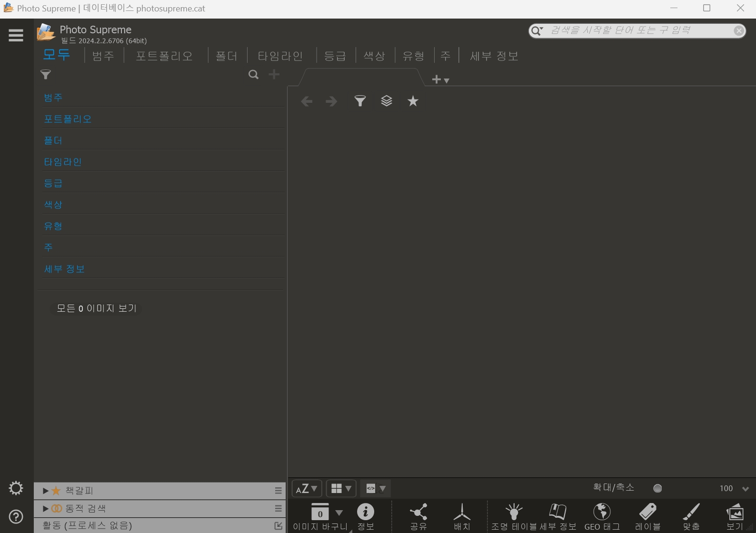Open the 폴더 link in catalog list
The image size is (756, 533).
pos(53,140)
